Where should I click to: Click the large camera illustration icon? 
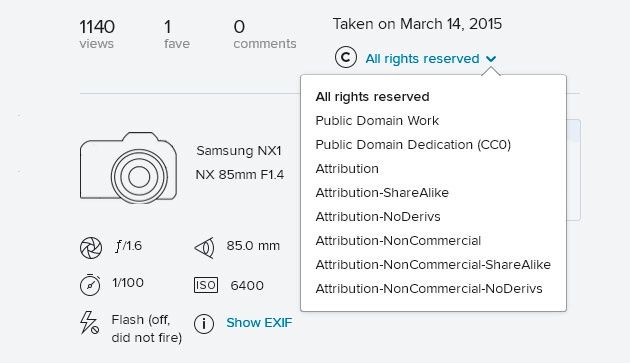[x=128, y=167]
